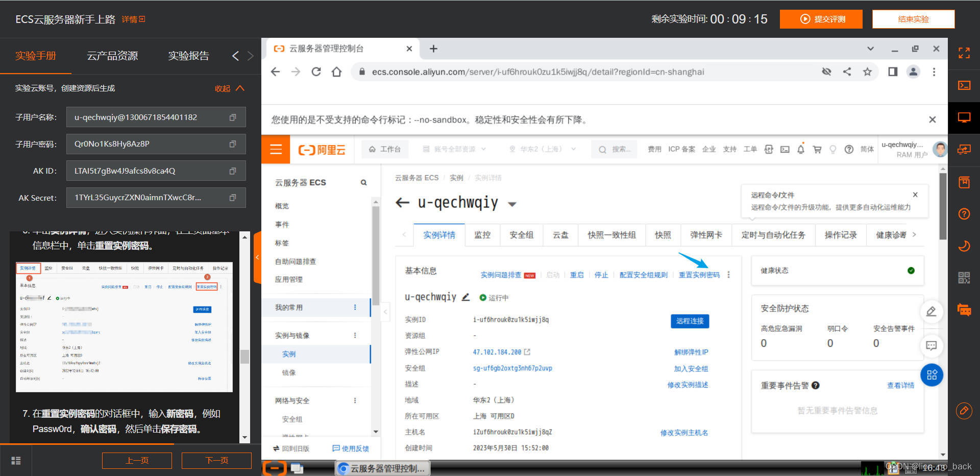Open the 监控 tab

(482, 235)
